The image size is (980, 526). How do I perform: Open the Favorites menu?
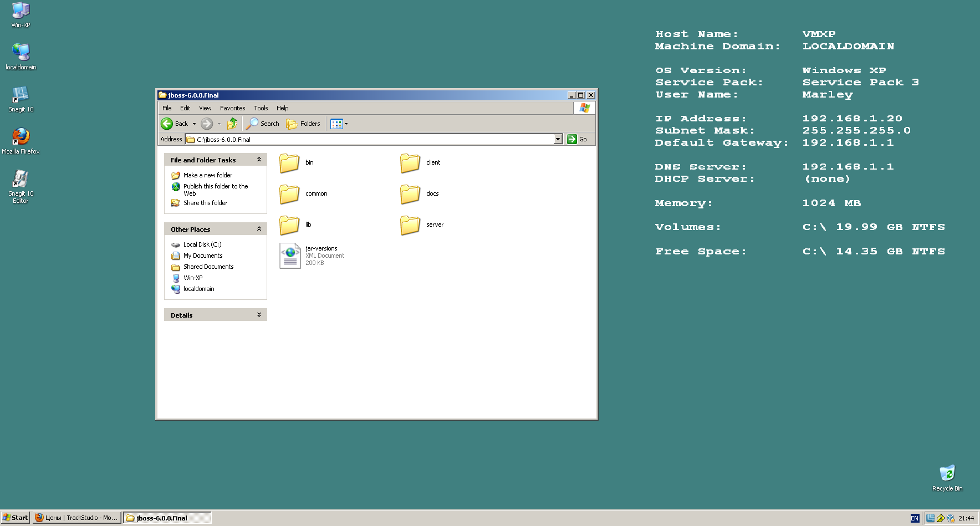(x=232, y=108)
